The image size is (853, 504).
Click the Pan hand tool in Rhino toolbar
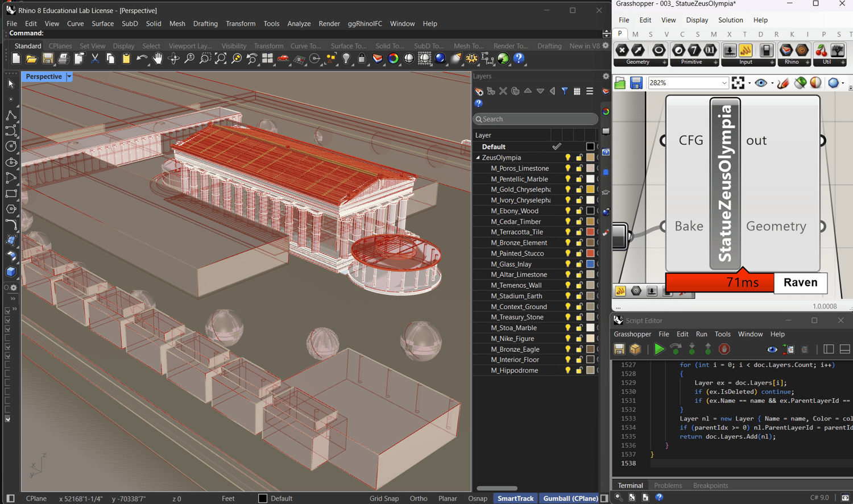pos(158,59)
